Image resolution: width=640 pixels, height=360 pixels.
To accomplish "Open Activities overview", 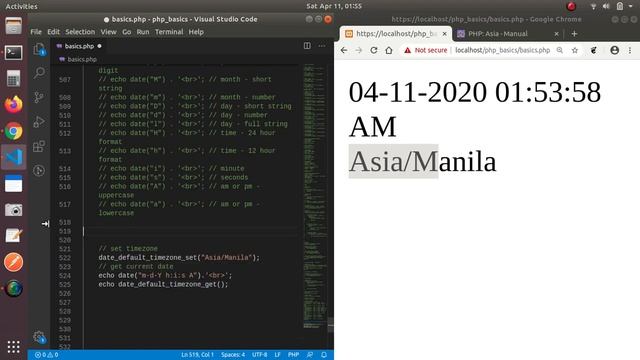I will click(21, 6).
